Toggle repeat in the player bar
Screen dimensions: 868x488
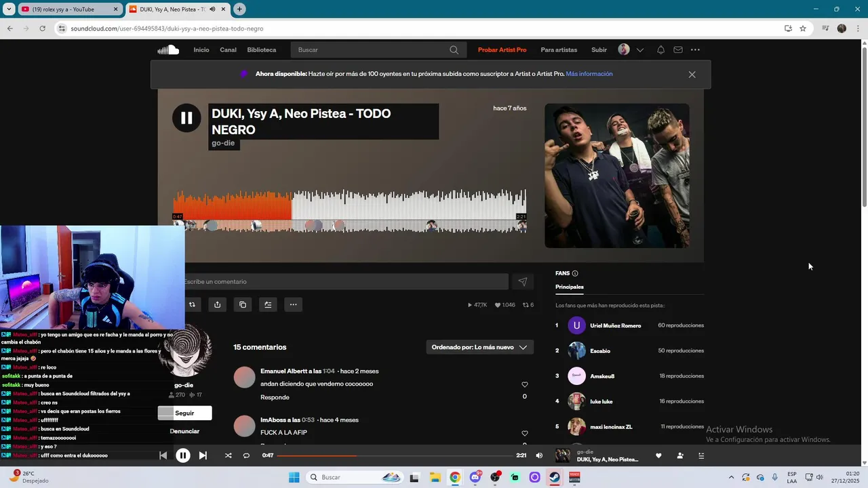click(x=246, y=455)
